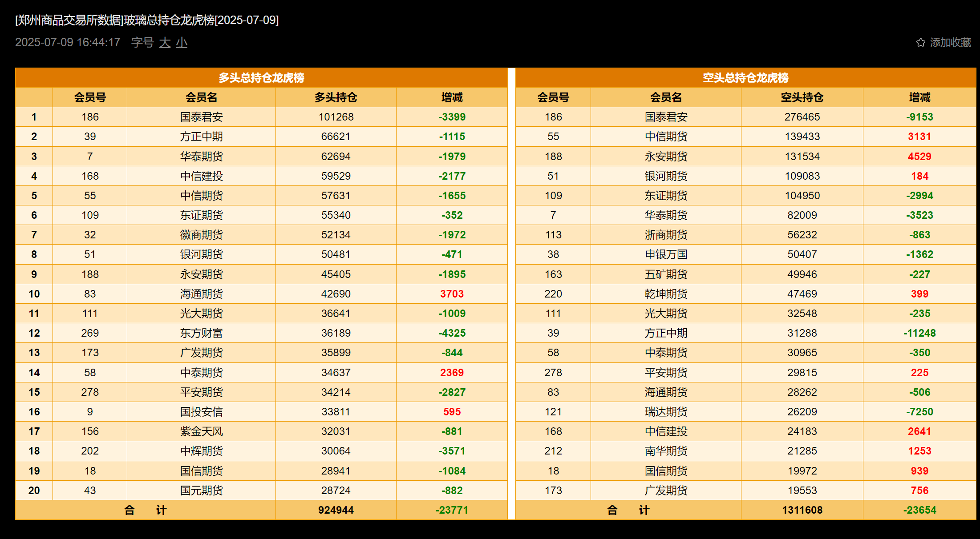
Task: Select the red change value 595
Action: (452, 412)
